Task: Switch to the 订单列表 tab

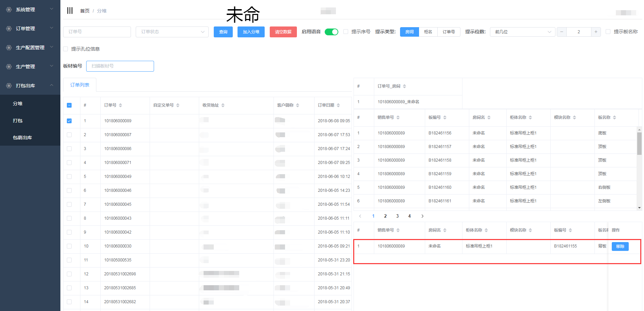Action: click(x=80, y=85)
